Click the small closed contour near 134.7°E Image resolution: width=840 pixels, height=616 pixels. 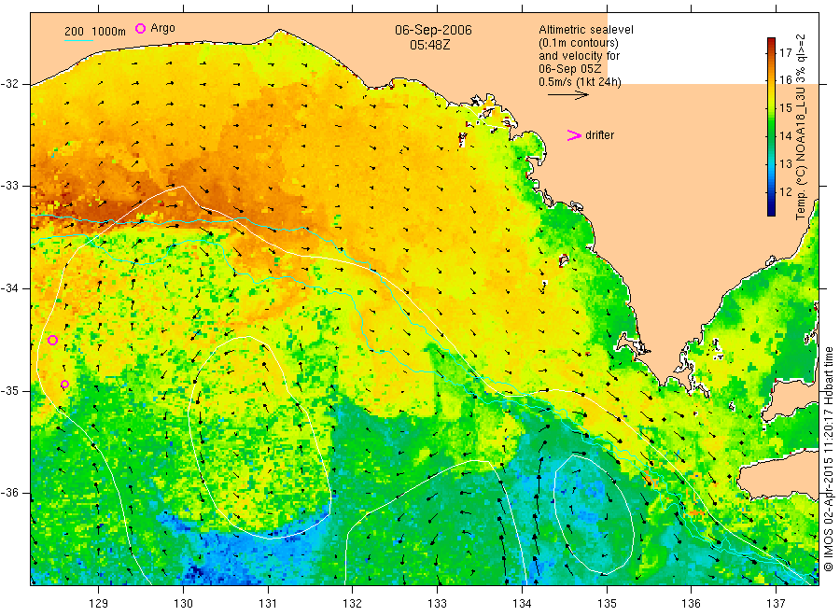pyautogui.click(x=594, y=514)
